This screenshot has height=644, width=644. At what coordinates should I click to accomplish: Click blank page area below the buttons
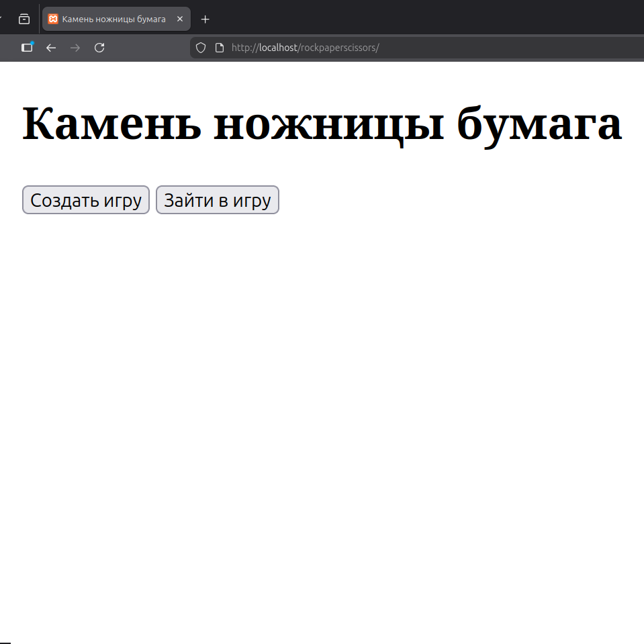point(322,403)
